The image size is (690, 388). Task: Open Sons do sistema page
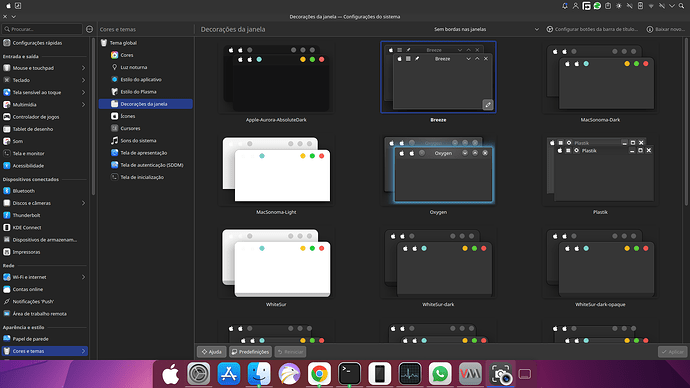(146, 141)
